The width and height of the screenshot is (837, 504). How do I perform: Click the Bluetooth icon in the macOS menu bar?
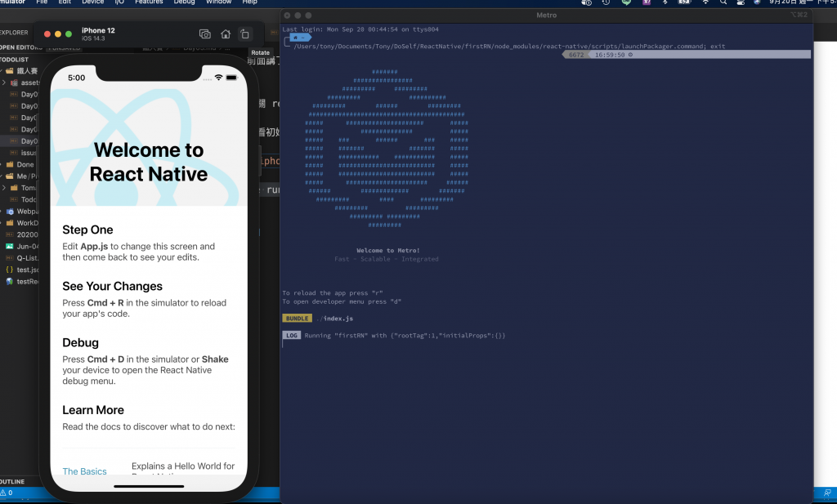665,2
